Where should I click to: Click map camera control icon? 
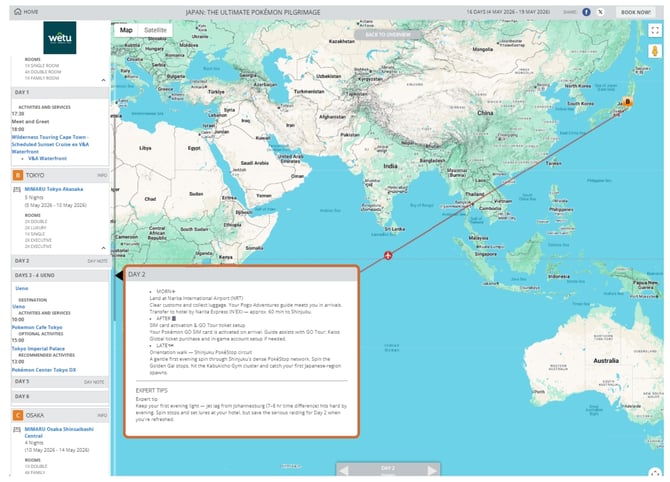point(655,471)
